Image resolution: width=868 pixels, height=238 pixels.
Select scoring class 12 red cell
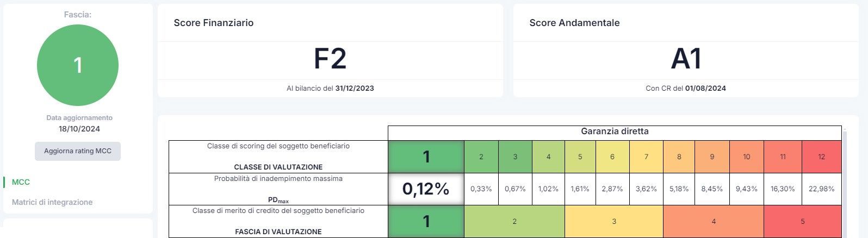821,156
